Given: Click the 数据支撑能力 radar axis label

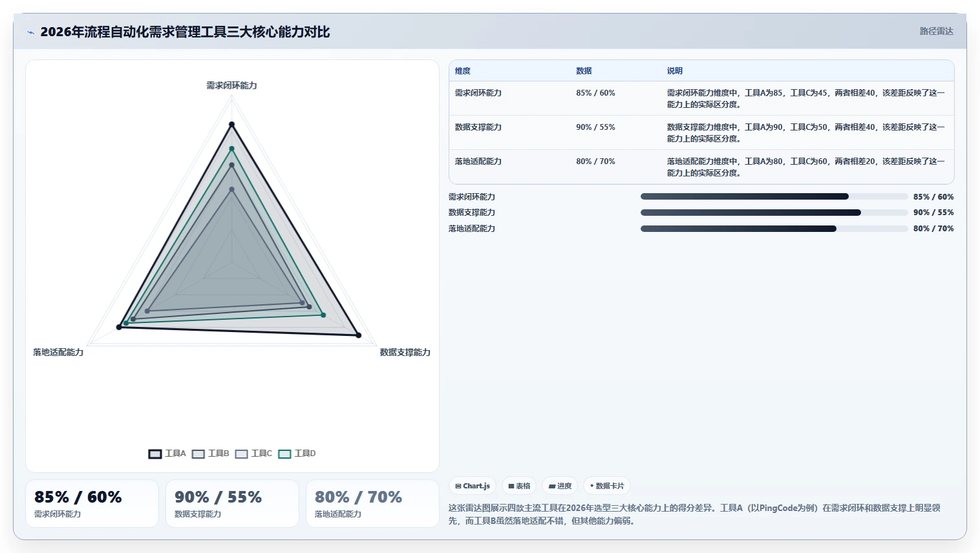Looking at the screenshot, I should coord(405,352).
